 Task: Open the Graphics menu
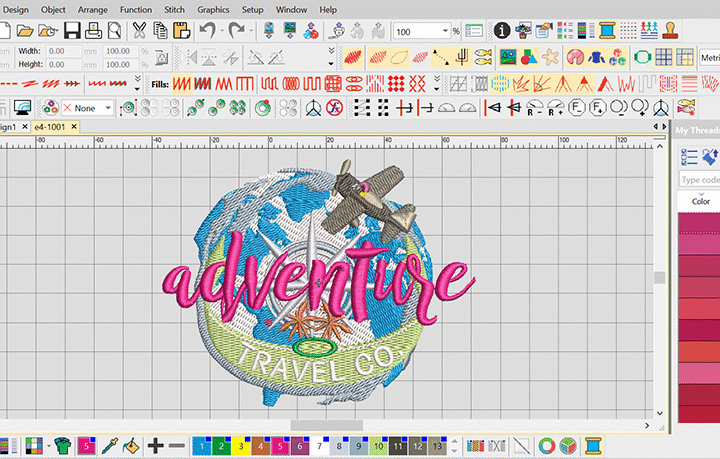click(x=213, y=9)
